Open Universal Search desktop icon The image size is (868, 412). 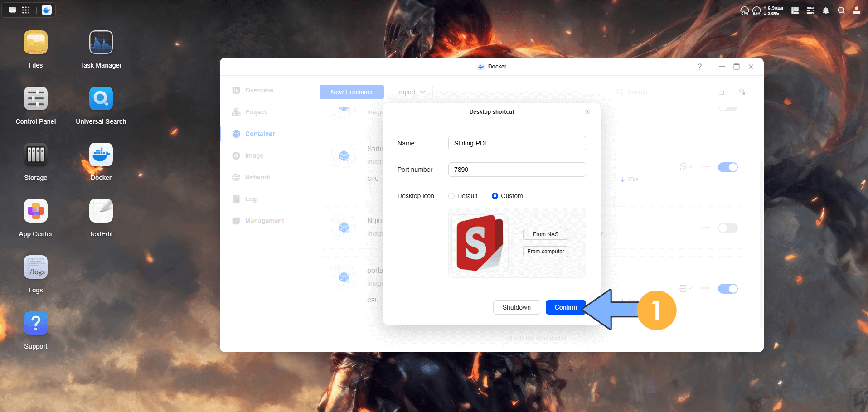pyautogui.click(x=101, y=99)
